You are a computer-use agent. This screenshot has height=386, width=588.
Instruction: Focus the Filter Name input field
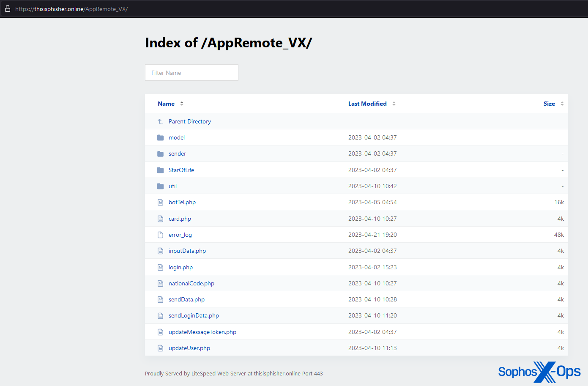191,73
